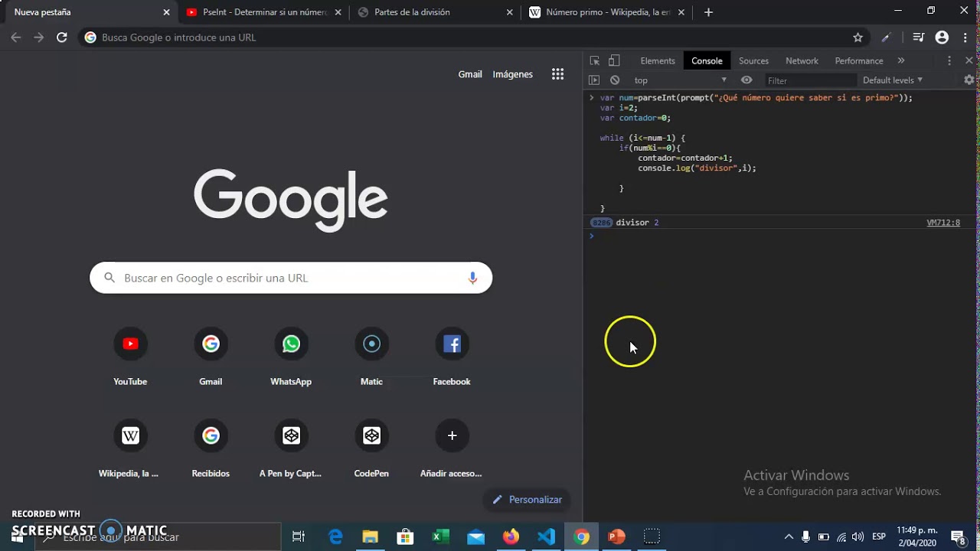This screenshot has height=551, width=980.
Task: Open the YouTube shortcut
Action: coord(130,357)
